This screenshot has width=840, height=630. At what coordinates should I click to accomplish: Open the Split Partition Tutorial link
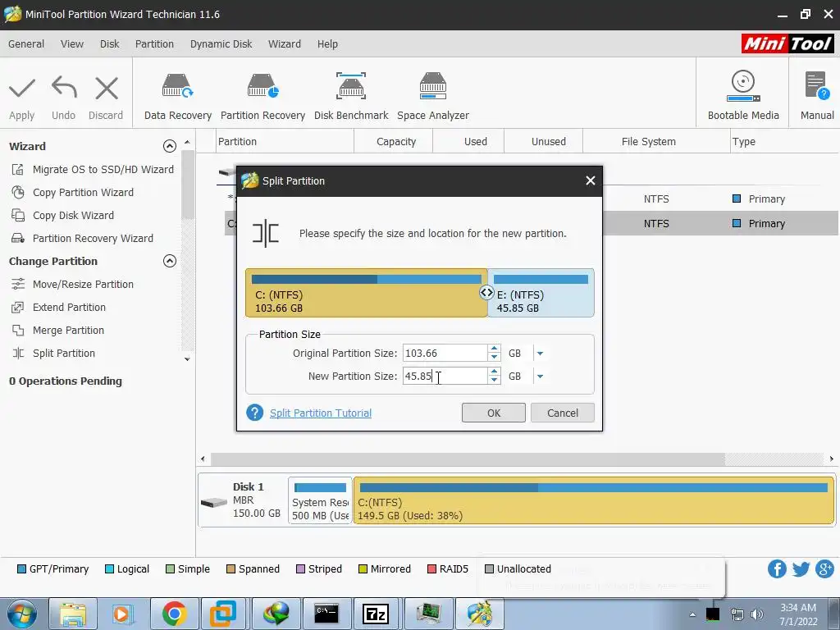click(x=321, y=413)
